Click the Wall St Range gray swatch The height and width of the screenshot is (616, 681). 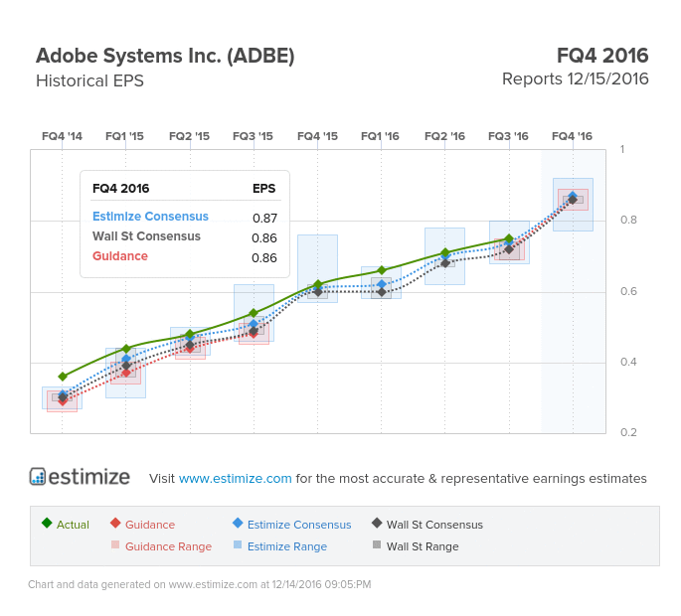[377, 544]
